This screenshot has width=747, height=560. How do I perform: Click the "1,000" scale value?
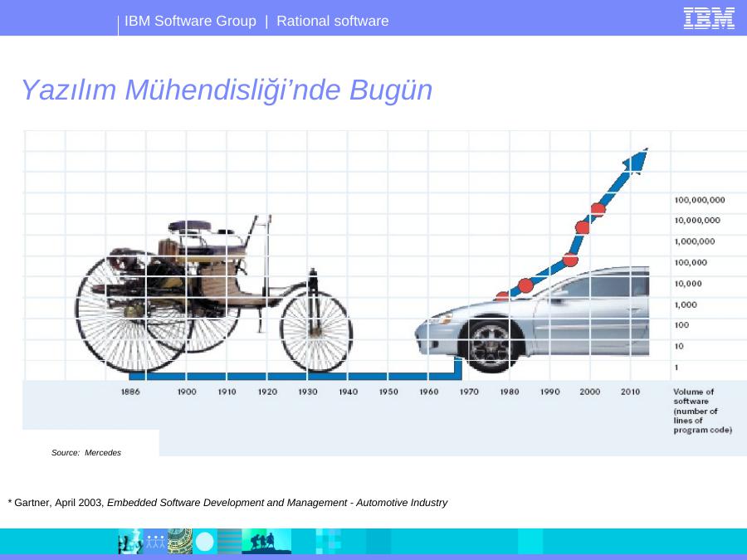686,304
